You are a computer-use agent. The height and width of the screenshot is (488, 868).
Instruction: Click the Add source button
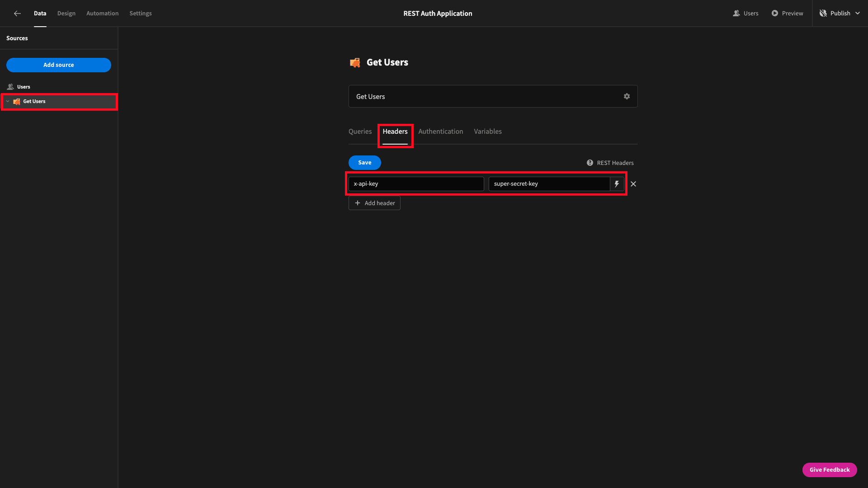coord(58,64)
